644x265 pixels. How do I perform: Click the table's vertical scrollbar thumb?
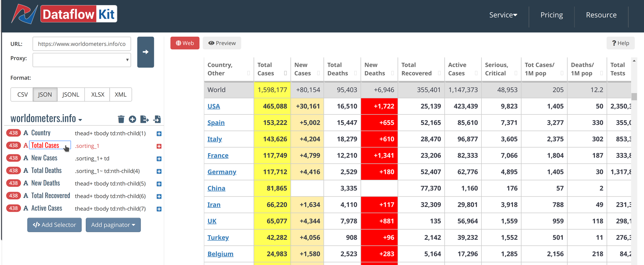[x=634, y=96]
